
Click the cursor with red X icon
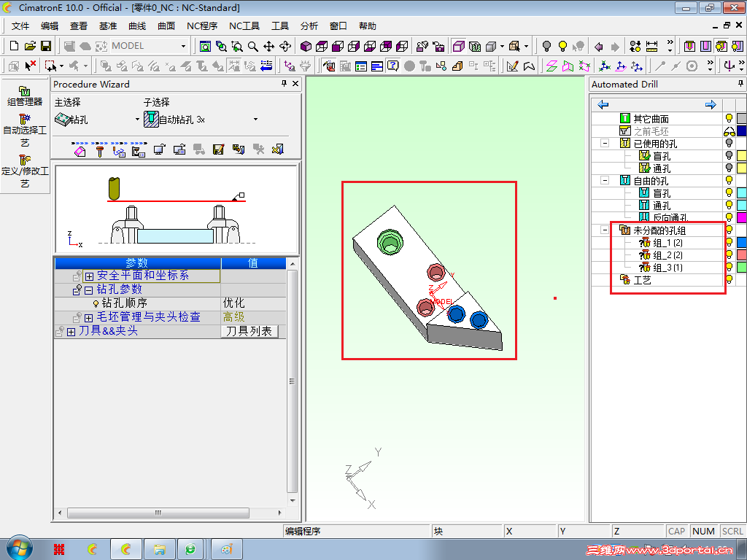pyautogui.click(x=30, y=65)
